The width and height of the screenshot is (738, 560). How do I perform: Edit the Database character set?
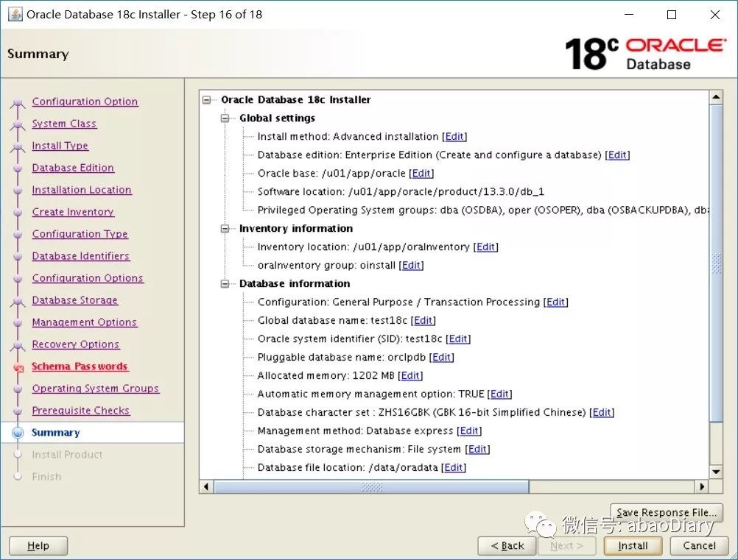(602, 412)
